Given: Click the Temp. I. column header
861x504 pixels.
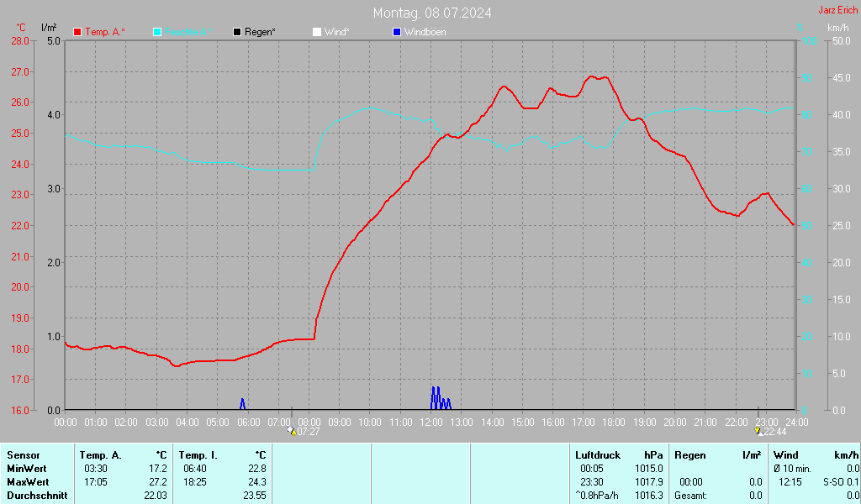Looking at the screenshot, I should (x=198, y=455).
